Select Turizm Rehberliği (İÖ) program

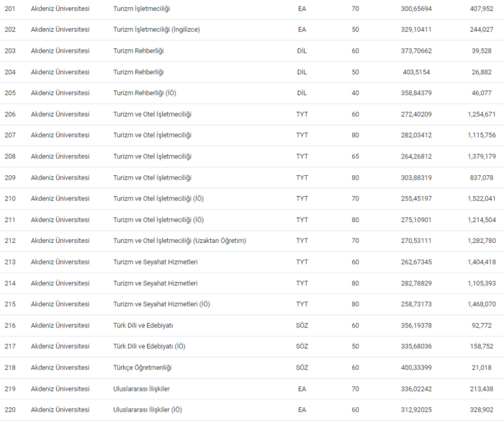coord(145,93)
